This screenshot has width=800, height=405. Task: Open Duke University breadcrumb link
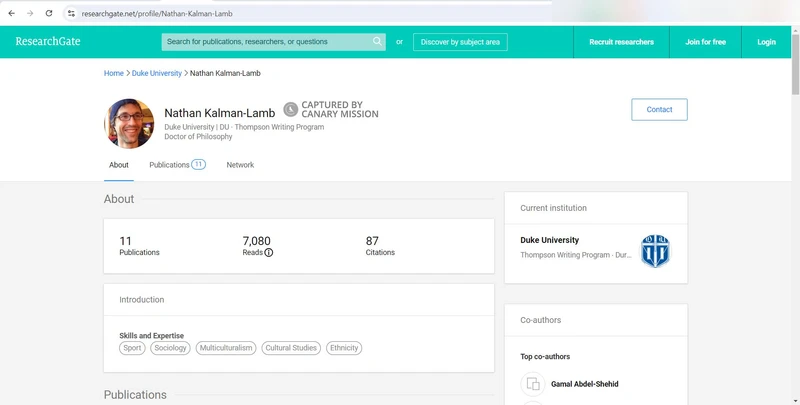click(x=157, y=73)
